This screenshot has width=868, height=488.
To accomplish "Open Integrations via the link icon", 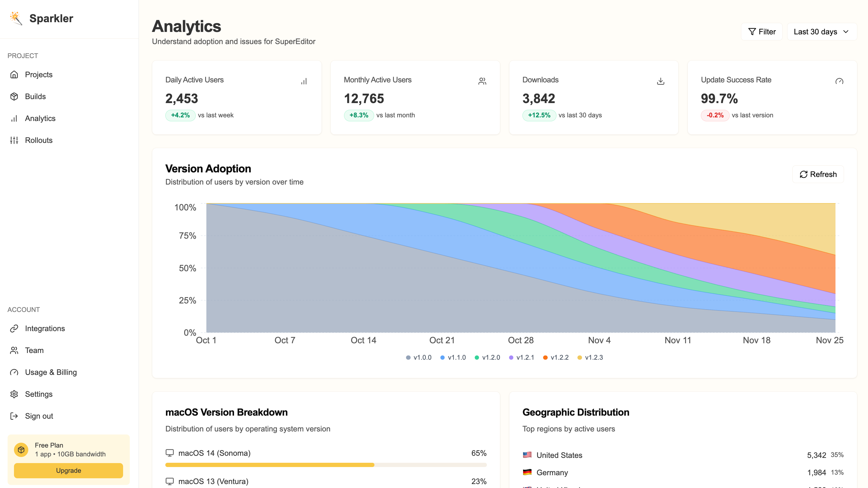I will [14, 328].
